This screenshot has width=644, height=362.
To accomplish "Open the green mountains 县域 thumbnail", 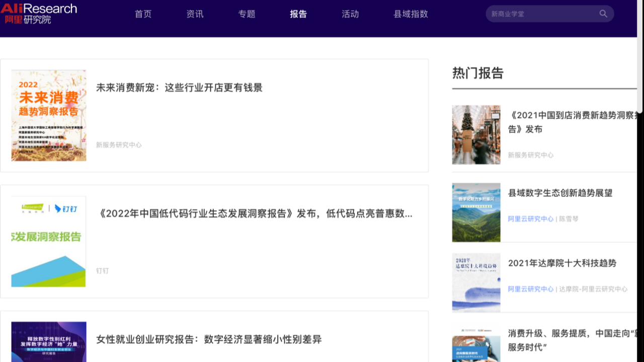I will [476, 213].
